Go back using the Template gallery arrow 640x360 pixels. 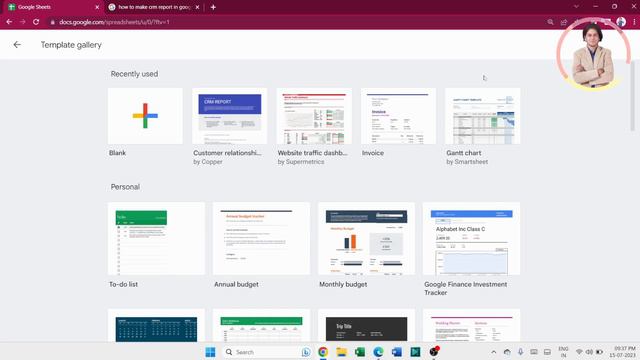(17, 44)
